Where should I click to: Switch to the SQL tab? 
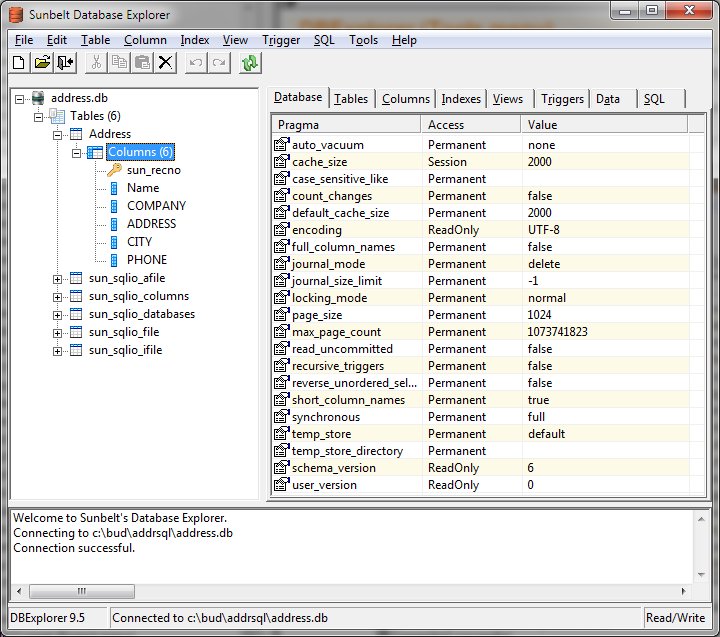[x=653, y=99]
